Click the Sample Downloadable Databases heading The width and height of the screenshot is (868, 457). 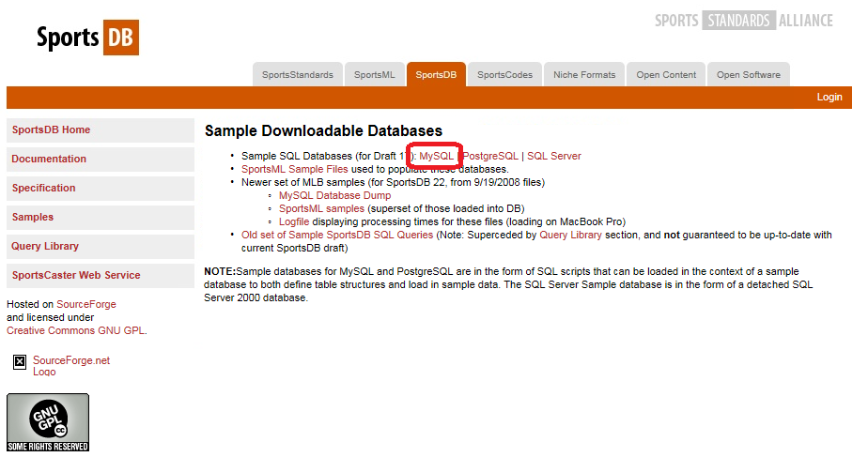coord(323,131)
